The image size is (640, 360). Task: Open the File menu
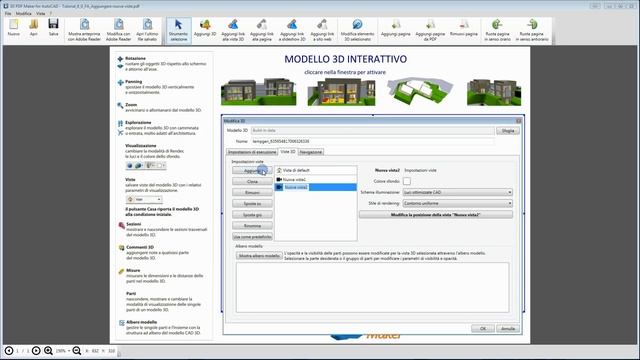8,13
